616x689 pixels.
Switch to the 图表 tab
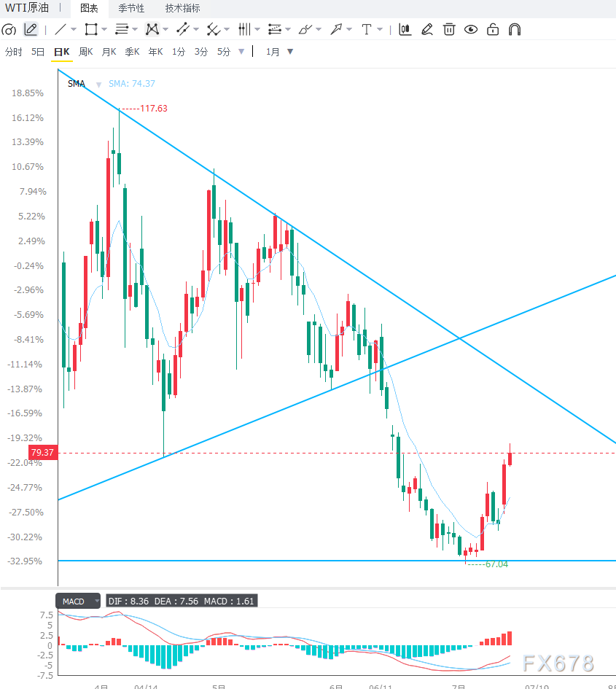[x=89, y=8]
